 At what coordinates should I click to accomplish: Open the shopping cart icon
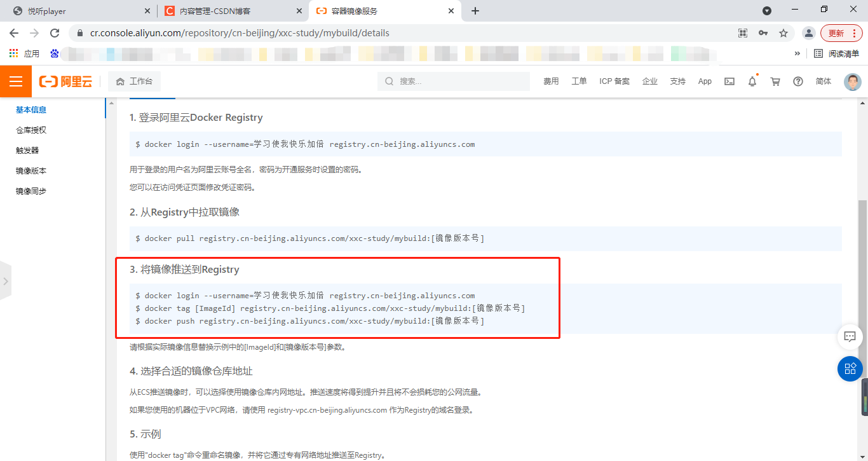775,81
